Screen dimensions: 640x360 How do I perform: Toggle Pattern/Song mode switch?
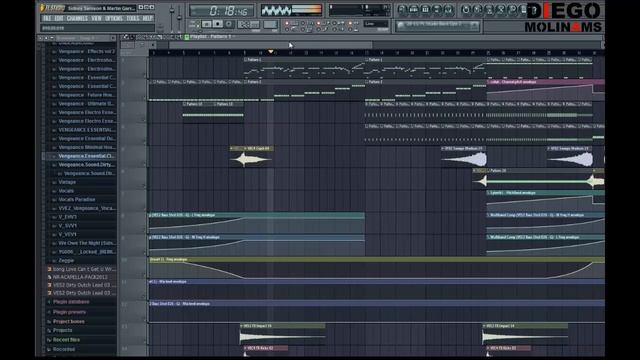tap(197, 23)
